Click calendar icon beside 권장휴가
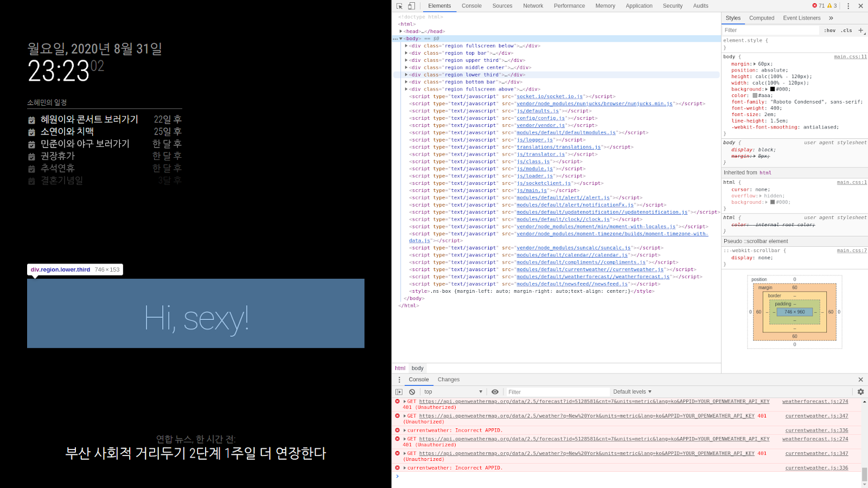Image resolution: width=868 pixels, height=488 pixels. pos(31,157)
